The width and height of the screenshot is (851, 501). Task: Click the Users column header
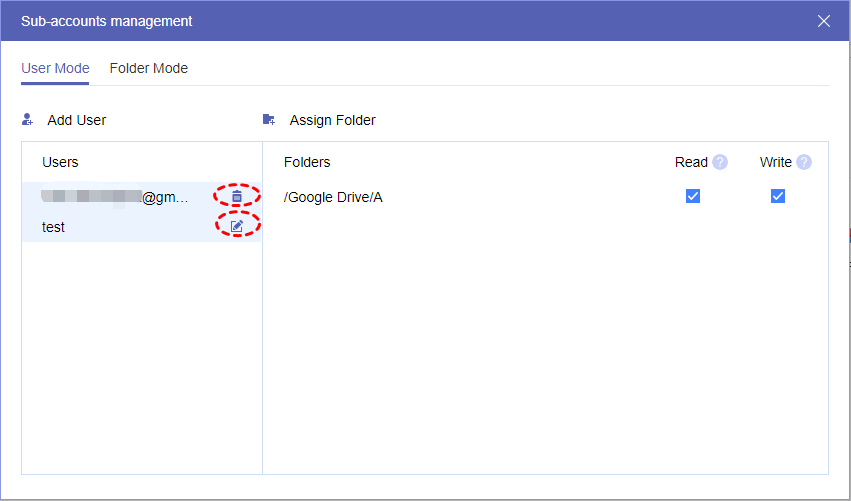60,162
